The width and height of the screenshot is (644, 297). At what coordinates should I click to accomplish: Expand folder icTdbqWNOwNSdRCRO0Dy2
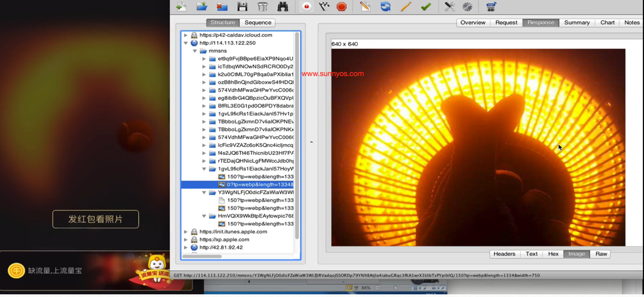click(204, 67)
